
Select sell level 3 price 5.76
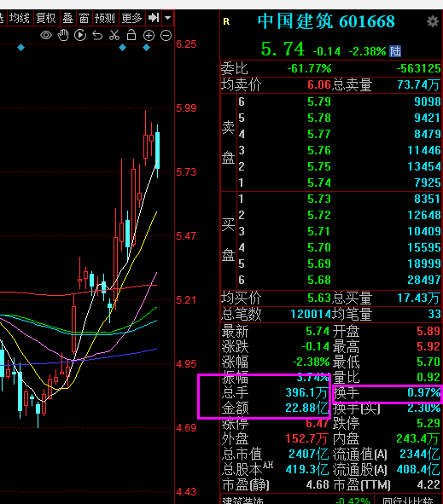(319, 150)
